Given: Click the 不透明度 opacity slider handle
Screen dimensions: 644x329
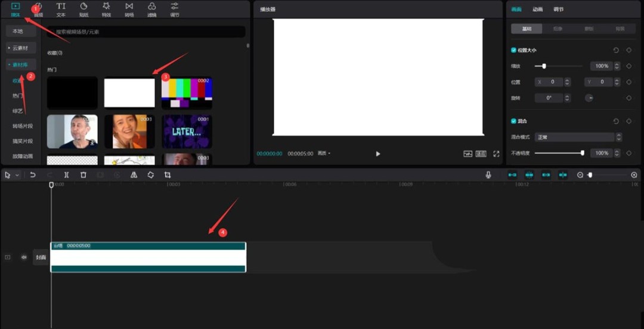Looking at the screenshot, I should tap(582, 153).
